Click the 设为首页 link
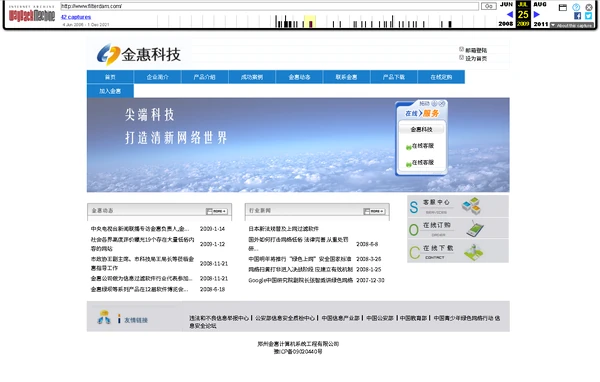Viewport: 600px width, 382px height. 476,59
